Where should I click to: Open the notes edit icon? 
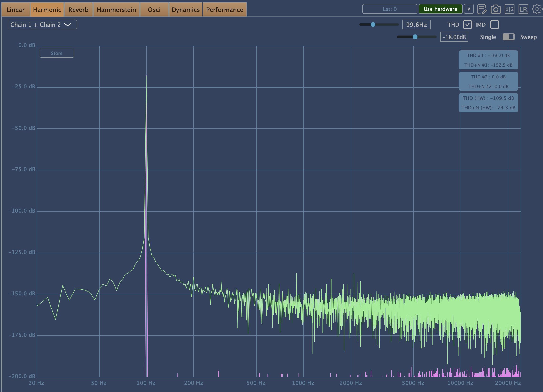pos(482,9)
